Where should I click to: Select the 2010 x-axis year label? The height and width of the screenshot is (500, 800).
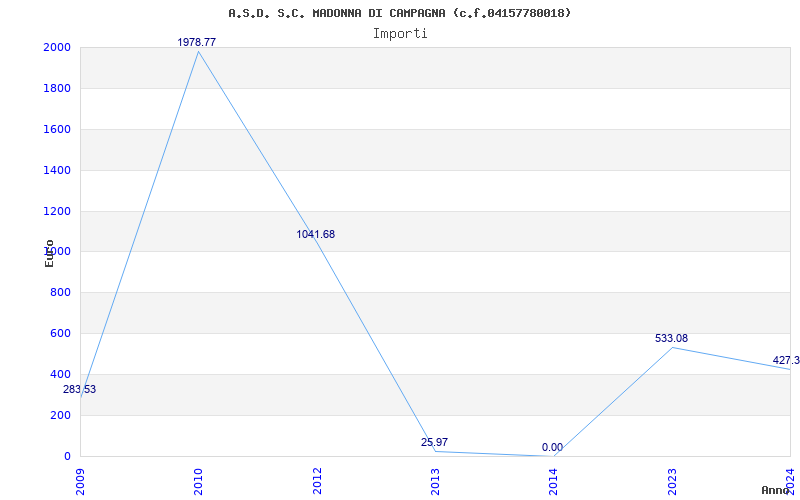[x=198, y=481]
